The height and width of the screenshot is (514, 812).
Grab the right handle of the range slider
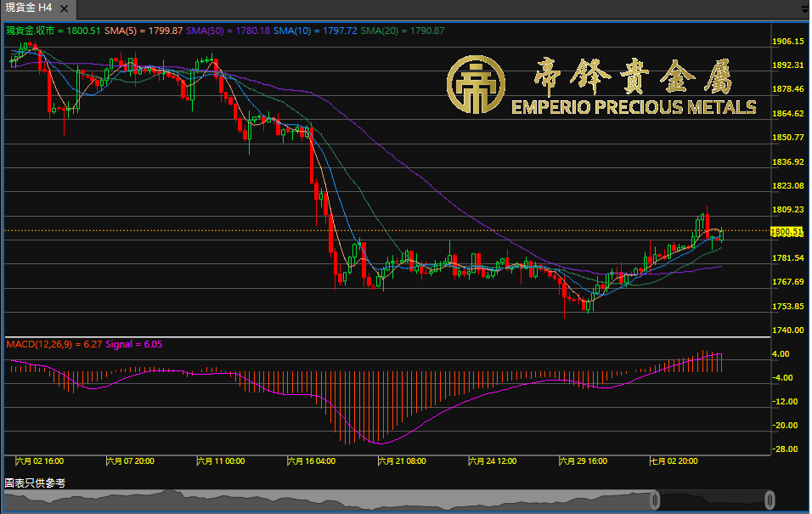tap(770, 499)
